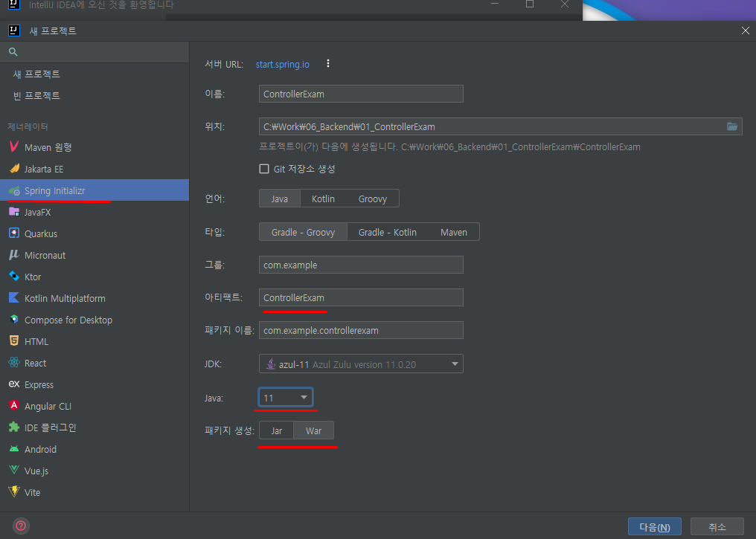Screen dimensions: 756x539
Task: Choose Maven build type
Action: click(454, 232)
